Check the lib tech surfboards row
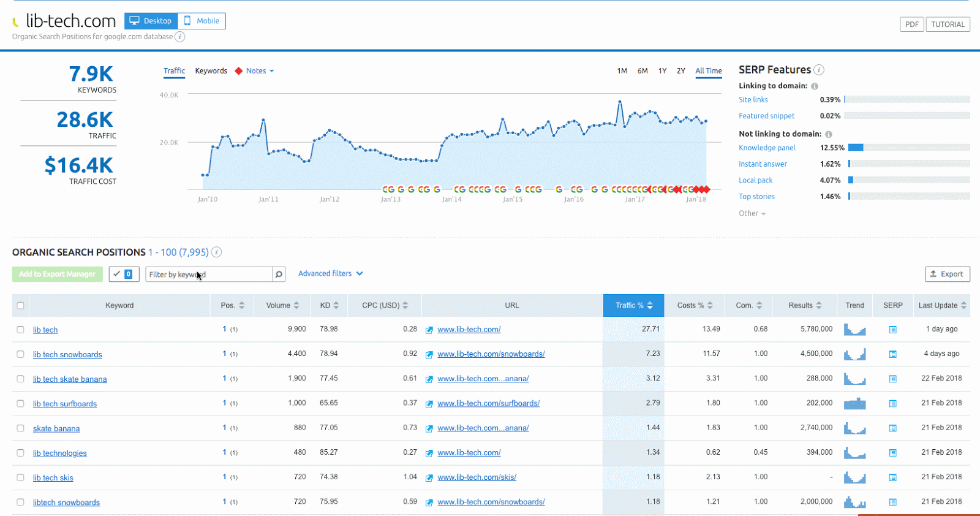The height and width of the screenshot is (516, 980). click(x=20, y=403)
